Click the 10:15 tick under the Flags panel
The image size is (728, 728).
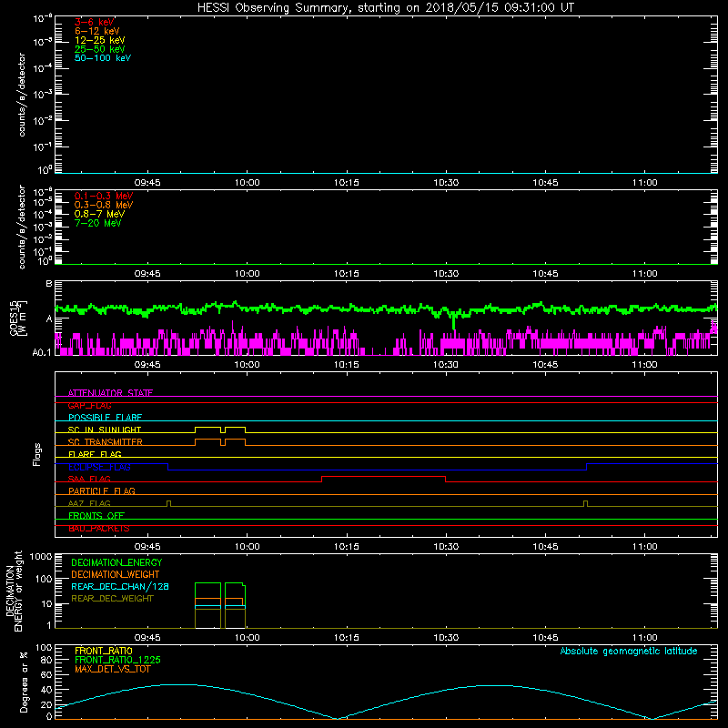pyautogui.click(x=347, y=547)
